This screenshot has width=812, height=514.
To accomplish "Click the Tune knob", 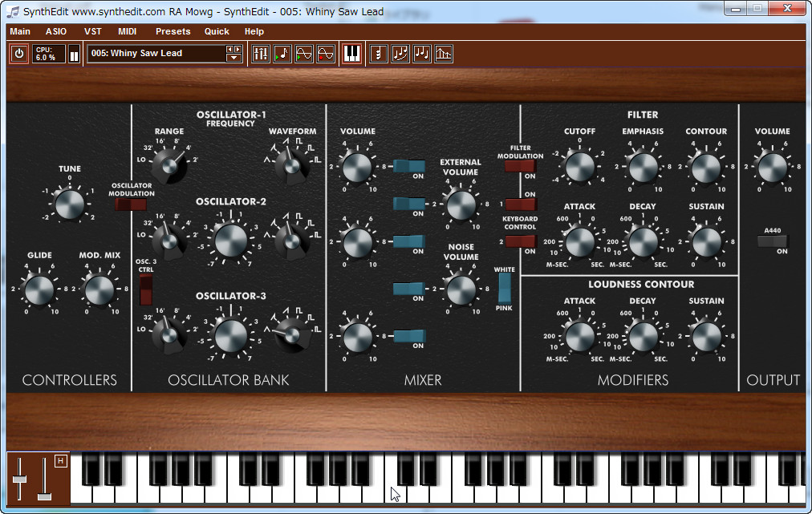I will [69, 204].
